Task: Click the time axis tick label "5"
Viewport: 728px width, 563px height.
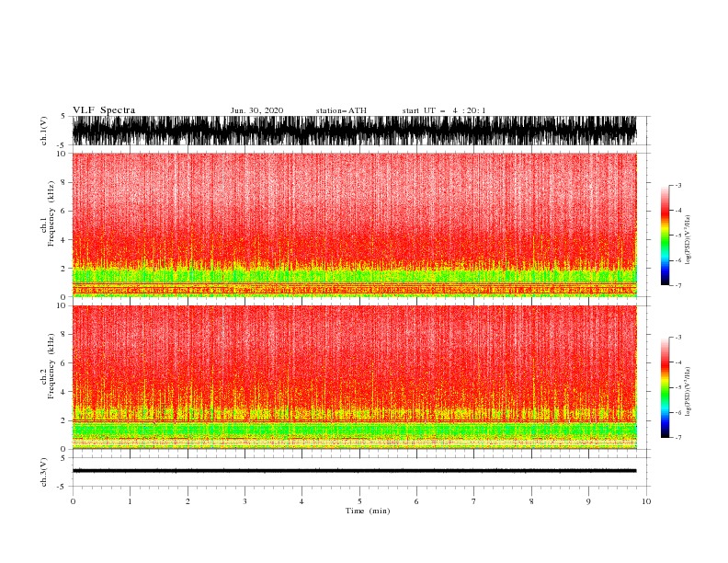Action: click(x=359, y=501)
